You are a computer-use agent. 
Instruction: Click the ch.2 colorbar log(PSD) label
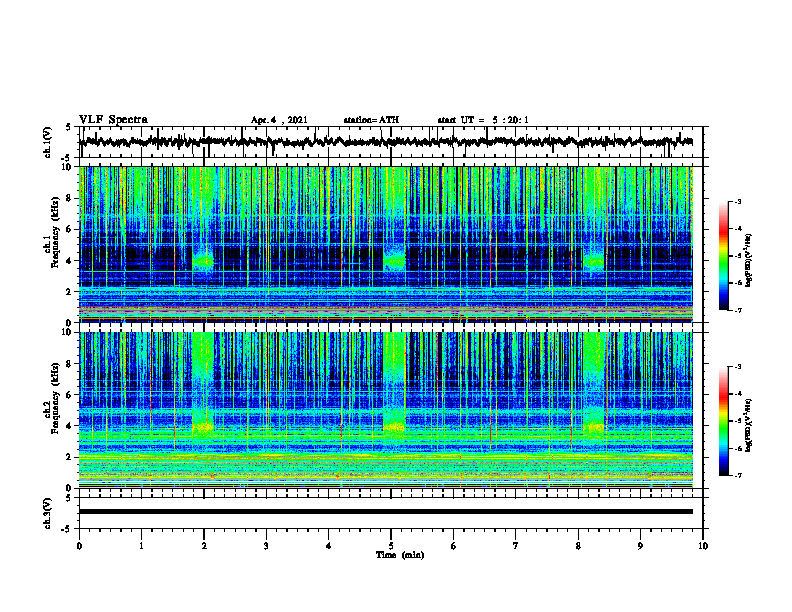[x=749, y=425]
